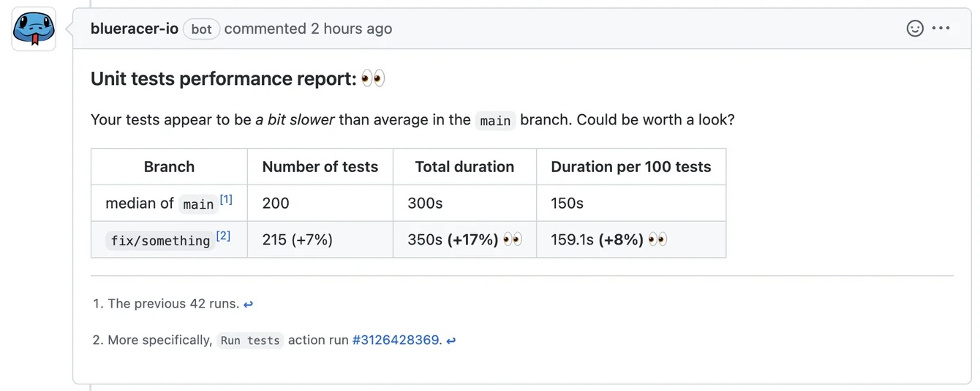Click the "Duration per 100 tests" header

coord(630,167)
